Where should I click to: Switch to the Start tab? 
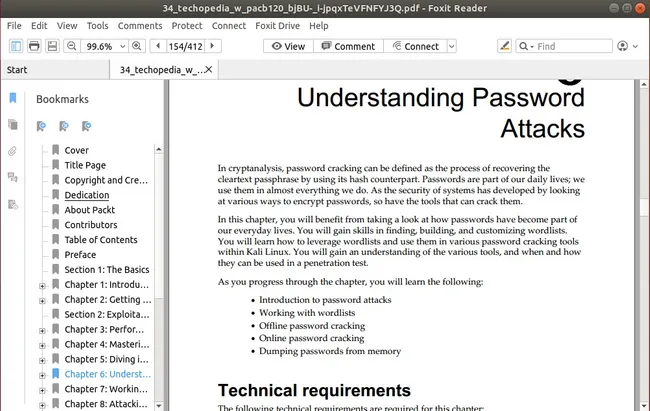pyautogui.click(x=55, y=70)
